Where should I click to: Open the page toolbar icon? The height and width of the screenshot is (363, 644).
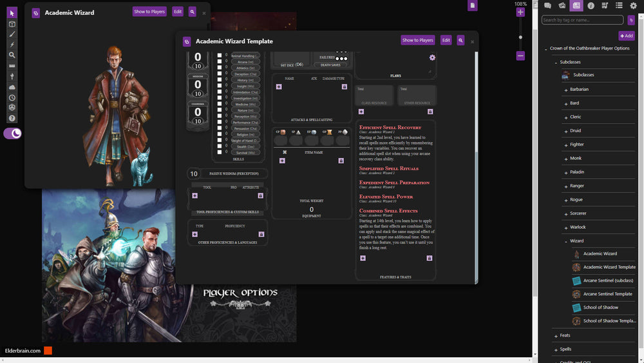tap(473, 6)
